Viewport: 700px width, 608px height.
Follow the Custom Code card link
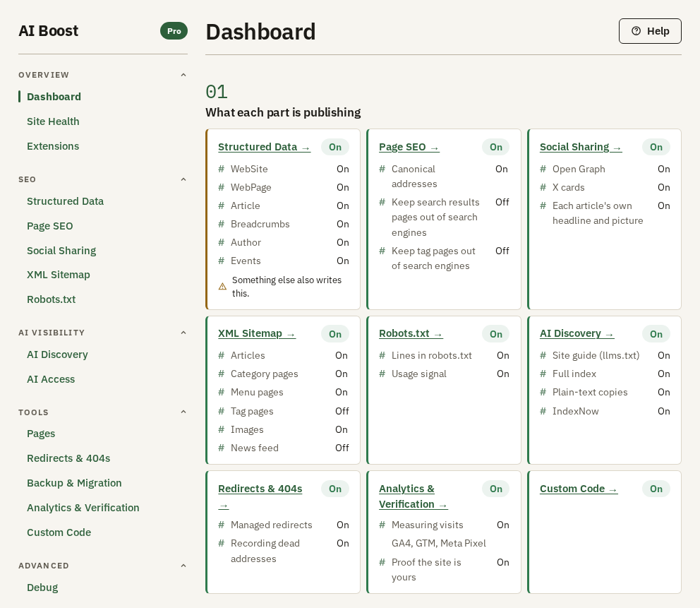579,489
